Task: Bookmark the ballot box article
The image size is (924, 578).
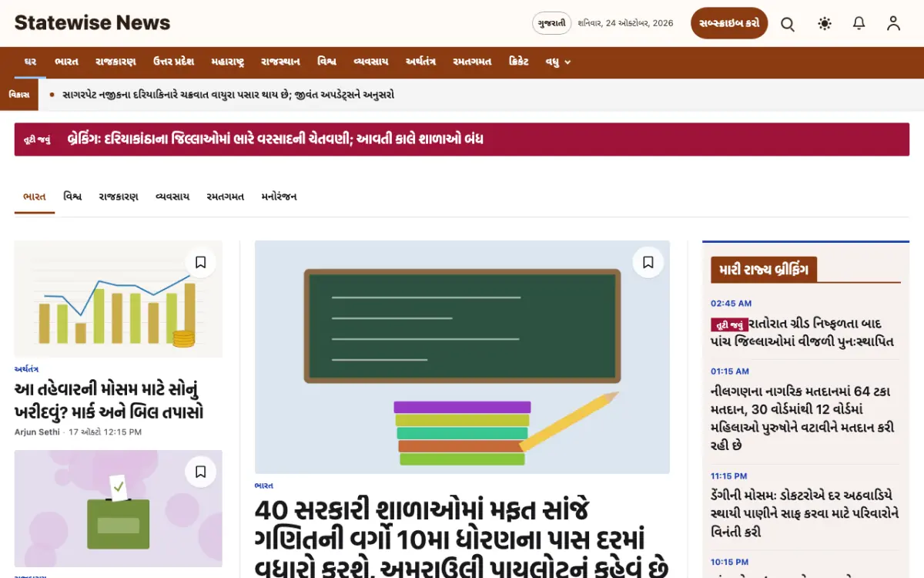Action: click(200, 472)
